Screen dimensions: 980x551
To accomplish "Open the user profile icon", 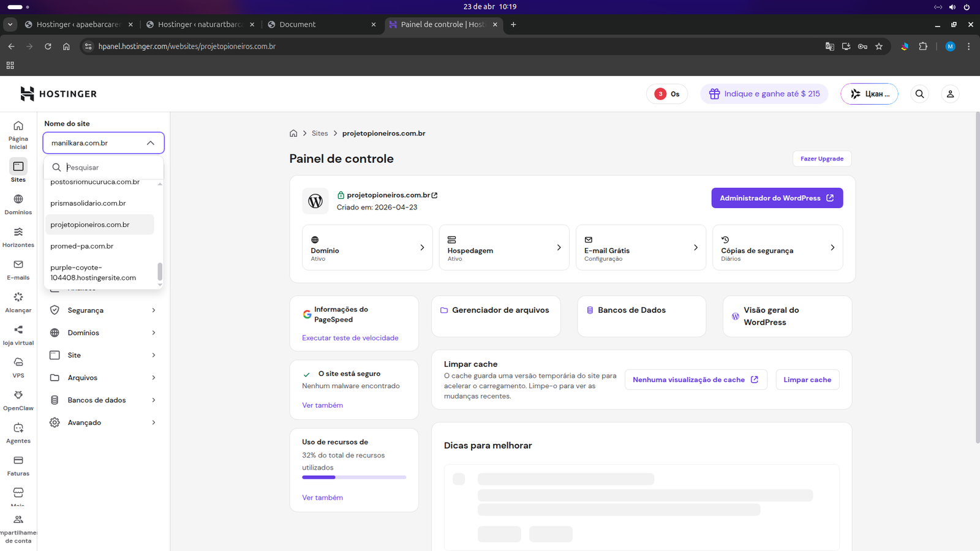I will click(950, 94).
